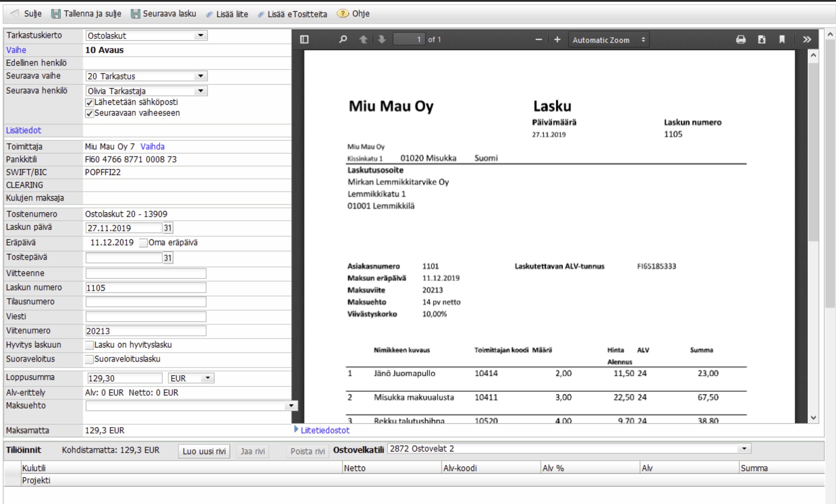This screenshot has width=836, height=504.
Task: Click the PDF page number field
Action: point(409,39)
